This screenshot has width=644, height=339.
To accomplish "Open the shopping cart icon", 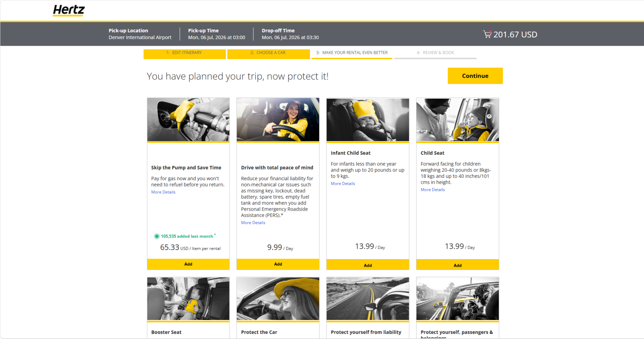I will pos(487,34).
